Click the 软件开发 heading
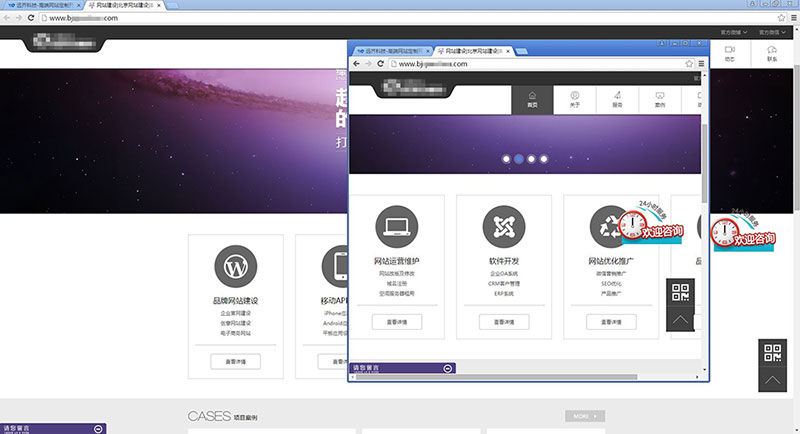 coord(504,261)
